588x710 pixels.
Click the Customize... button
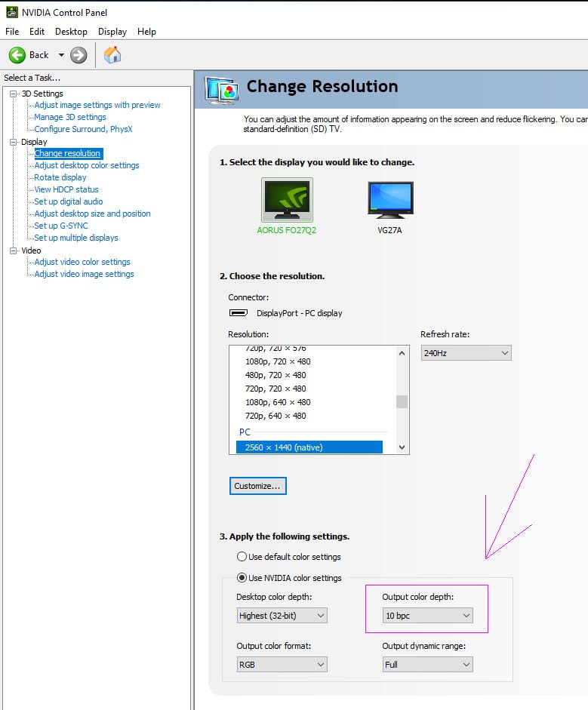[257, 486]
